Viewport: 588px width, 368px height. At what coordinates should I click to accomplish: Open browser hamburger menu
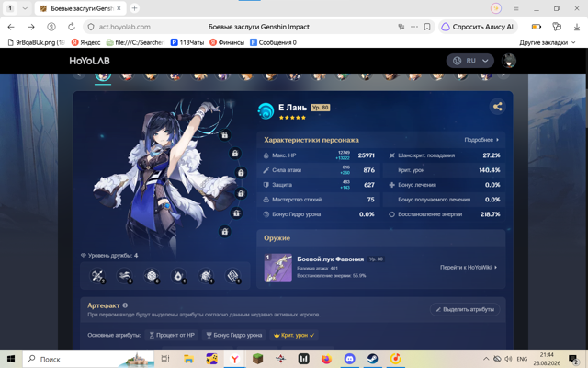[516, 8]
